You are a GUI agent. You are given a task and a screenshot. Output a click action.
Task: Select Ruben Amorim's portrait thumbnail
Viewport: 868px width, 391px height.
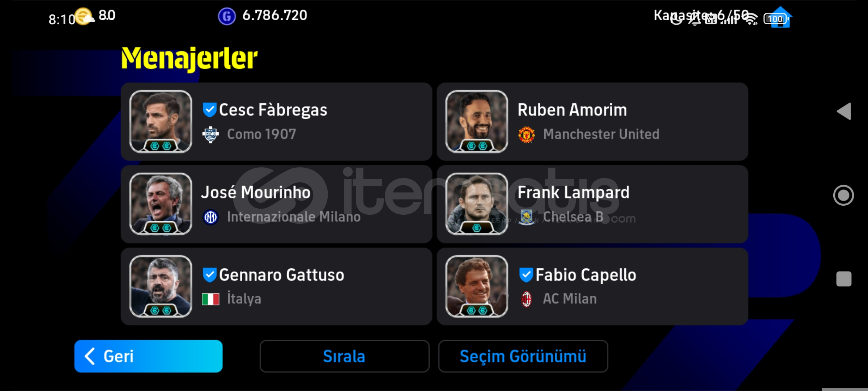[x=477, y=121]
